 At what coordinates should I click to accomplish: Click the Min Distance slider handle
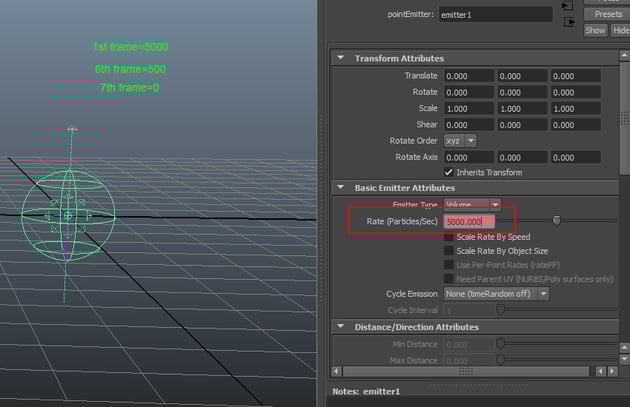pos(500,343)
